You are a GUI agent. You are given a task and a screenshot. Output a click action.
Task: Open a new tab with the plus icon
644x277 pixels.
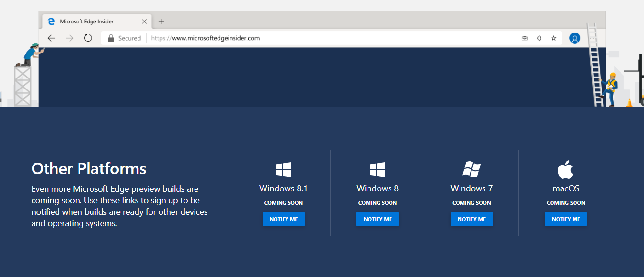[161, 22]
